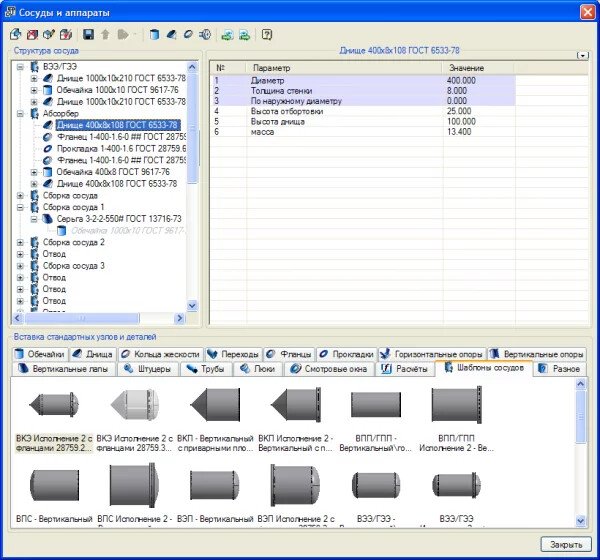Switch to the Смотровые окна tab

point(330,369)
